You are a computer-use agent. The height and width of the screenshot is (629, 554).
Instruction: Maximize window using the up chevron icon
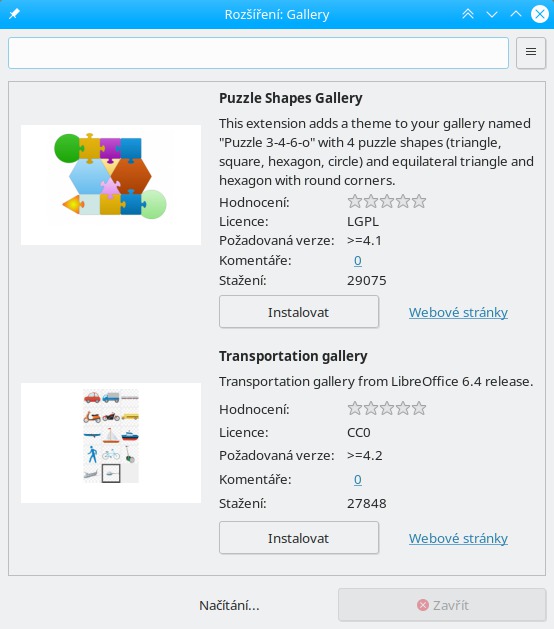pyautogui.click(x=516, y=14)
